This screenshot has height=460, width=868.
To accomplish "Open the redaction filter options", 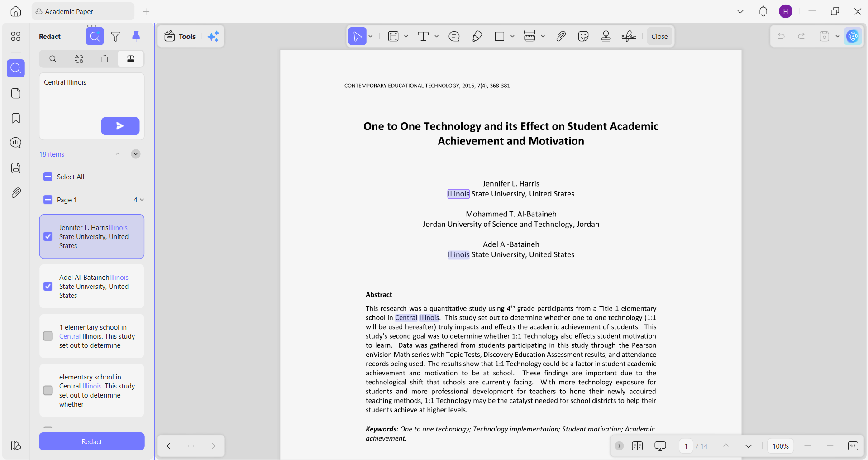I will [x=116, y=36].
